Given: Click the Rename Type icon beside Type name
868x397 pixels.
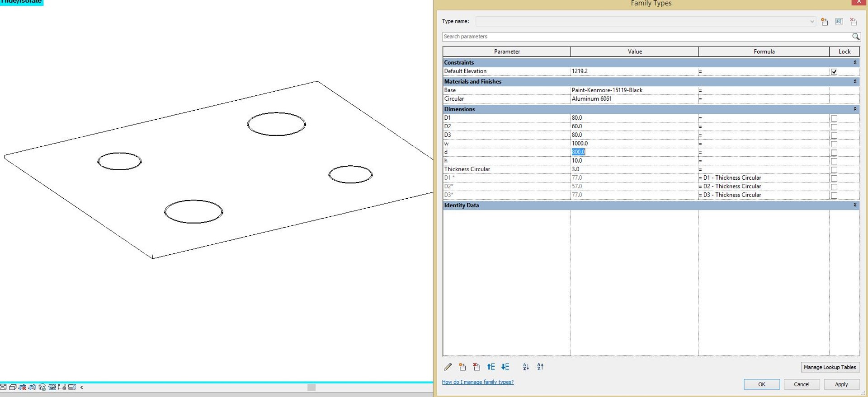Looking at the screenshot, I should 839,22.
